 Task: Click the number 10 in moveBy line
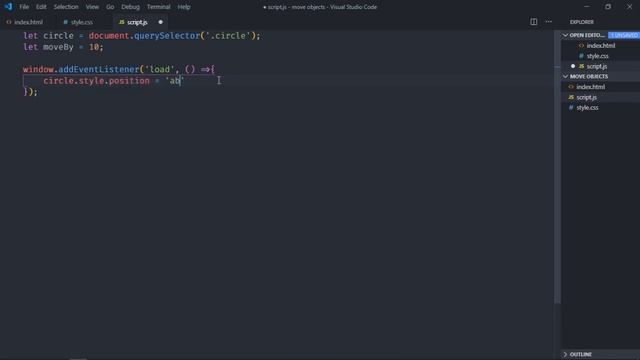click(x=94, y=47)
